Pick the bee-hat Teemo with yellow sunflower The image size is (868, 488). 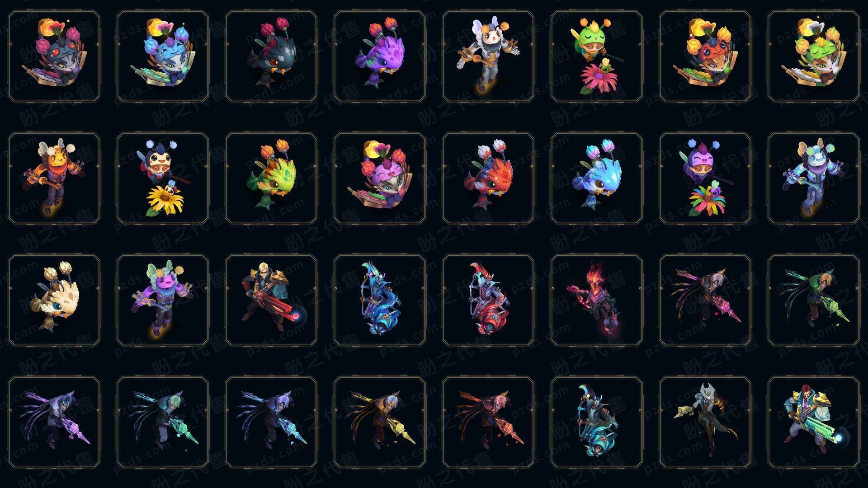(x=163, y=178)
